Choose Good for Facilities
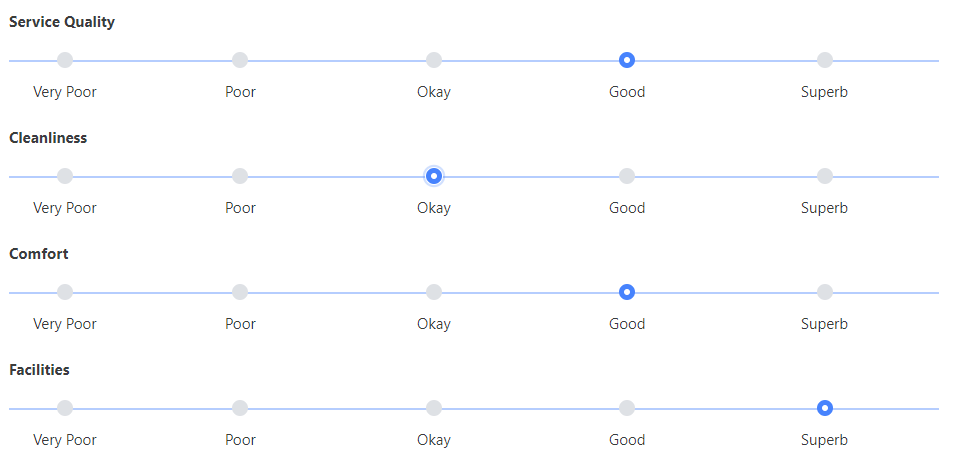Screen dimensions: 953x471 [627, 408]
